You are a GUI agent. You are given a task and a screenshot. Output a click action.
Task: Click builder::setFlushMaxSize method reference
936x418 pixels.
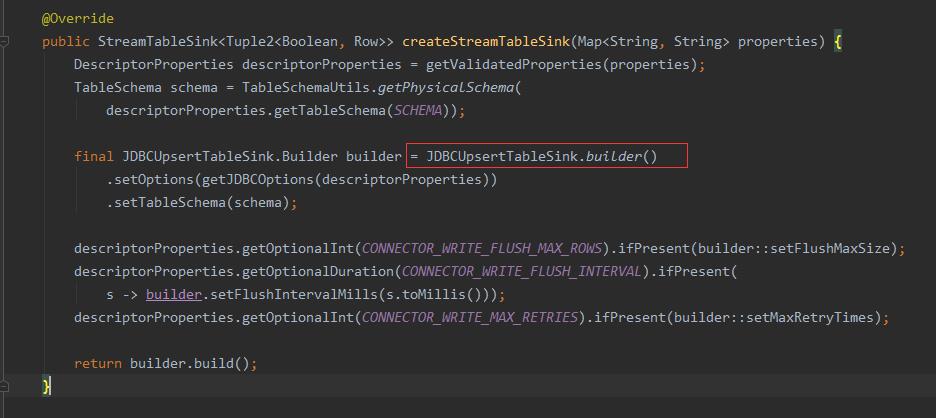pos(794,248)
